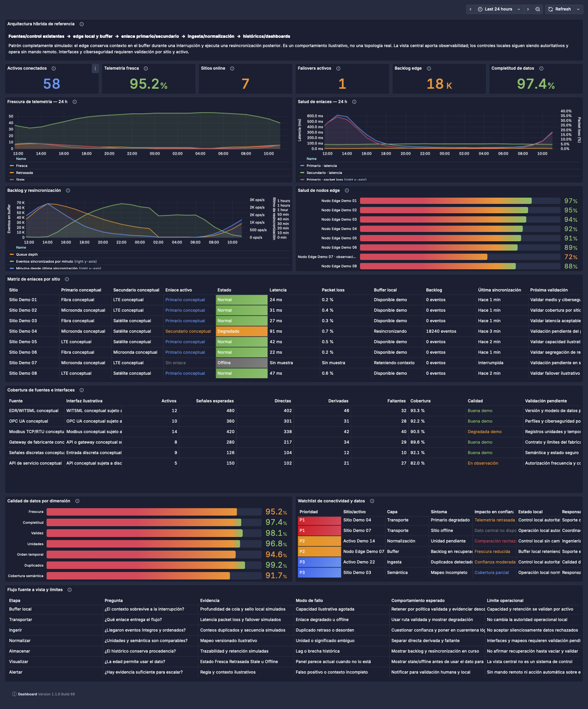Click Cobertura parcial in Watchlist Sitio Demo 03 row
The width and height of the screenshot is (588, 709).
click(x=492, y=573)
